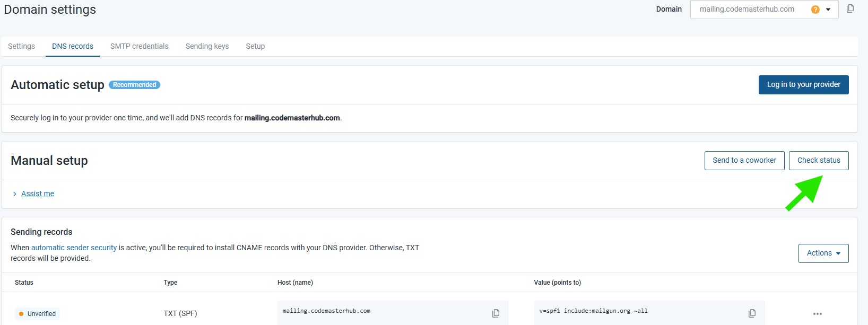
Task: Copy the v=spf1 record value
Action: [752, 313]
